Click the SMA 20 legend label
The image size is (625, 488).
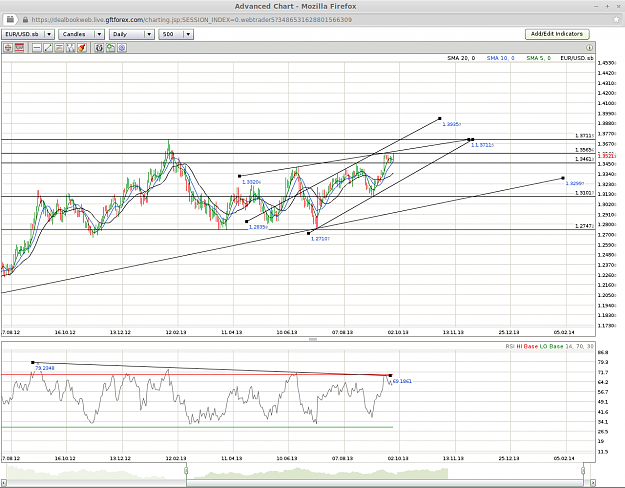pyautogui.click(x=461, y=58)
